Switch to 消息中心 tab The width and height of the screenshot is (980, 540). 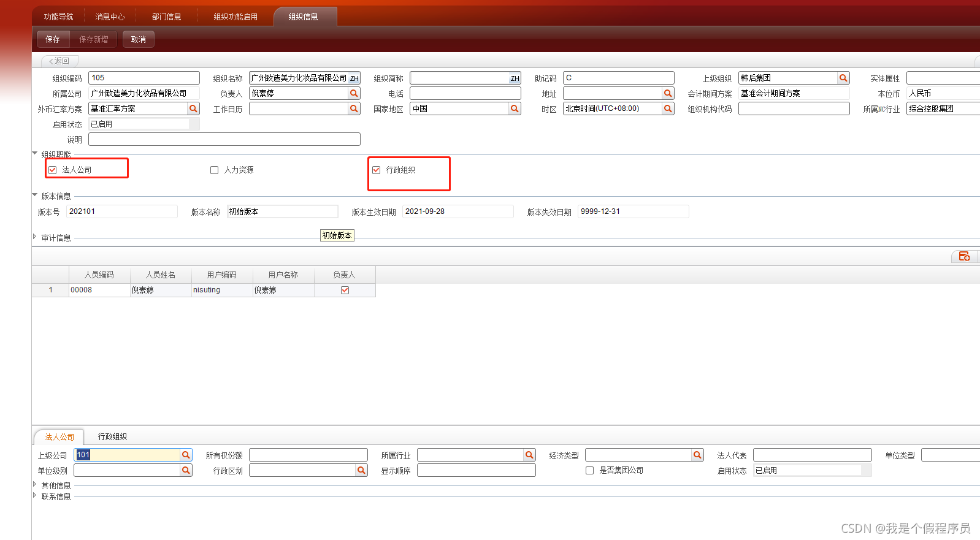(x=110, y=17)
